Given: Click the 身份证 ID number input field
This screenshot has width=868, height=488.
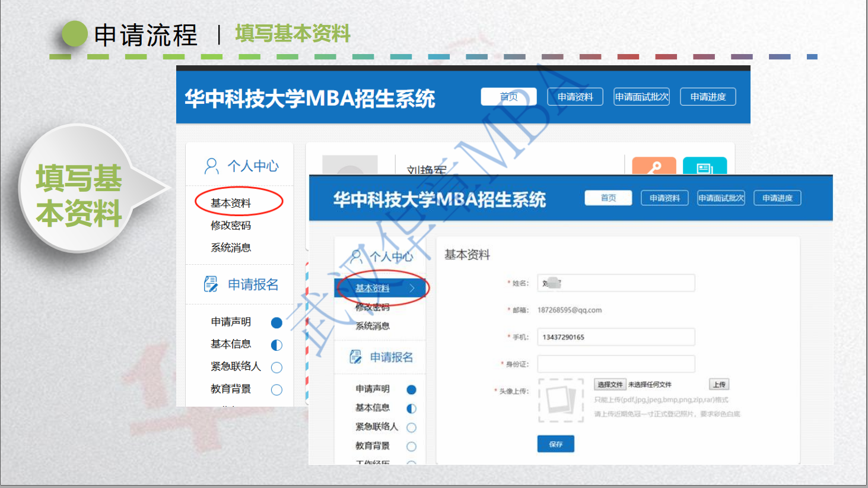Looking at the screenshot, I should 616,364.
